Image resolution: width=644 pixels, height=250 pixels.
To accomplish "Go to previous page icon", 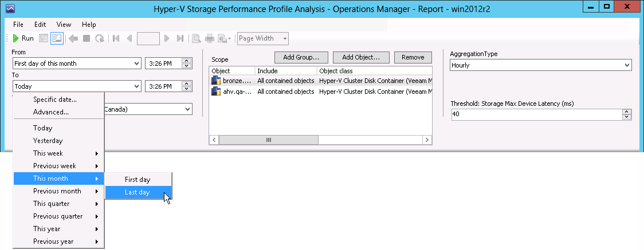I will 129,38.
